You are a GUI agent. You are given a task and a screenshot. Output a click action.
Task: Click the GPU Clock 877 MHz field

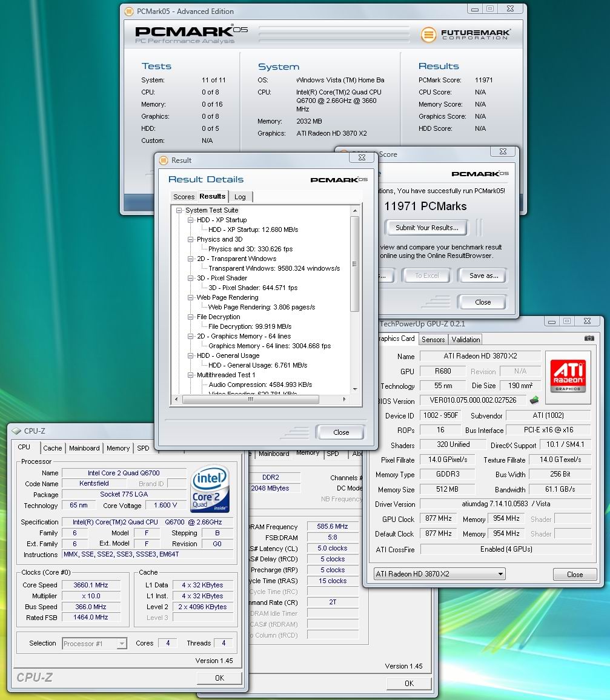[x=438, y=519]
